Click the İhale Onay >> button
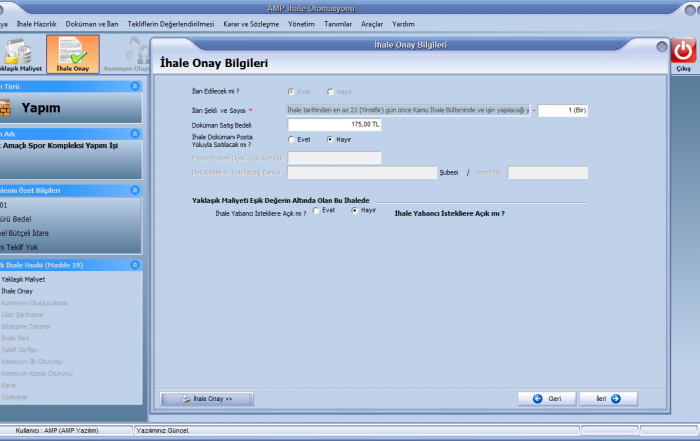Image resolution: width=700 pixels, height=441 pixels. click(x=207, y=398)
